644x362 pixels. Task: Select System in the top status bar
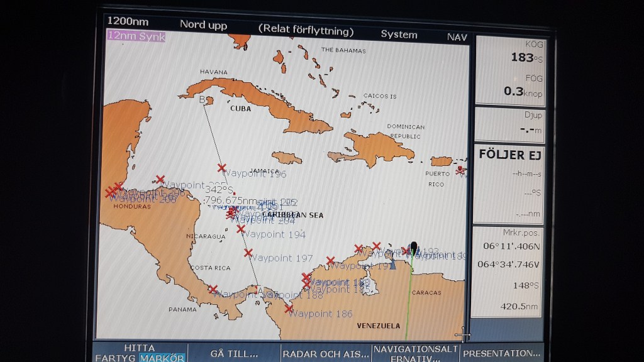point(399,35)
